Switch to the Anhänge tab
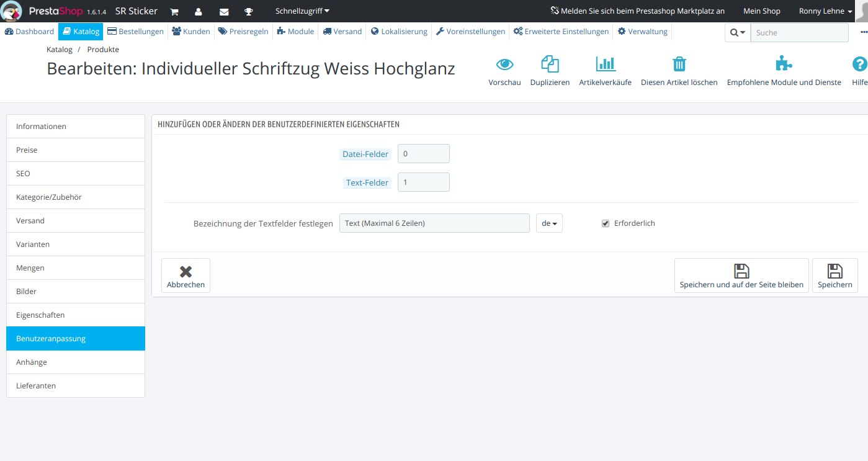Screen dimensions: 868x461 coord(76,362)
